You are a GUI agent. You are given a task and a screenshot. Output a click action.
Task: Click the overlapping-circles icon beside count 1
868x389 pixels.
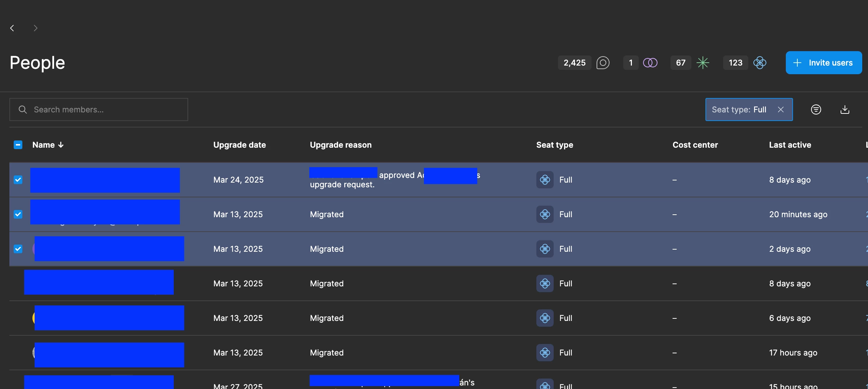pos(650,63)
